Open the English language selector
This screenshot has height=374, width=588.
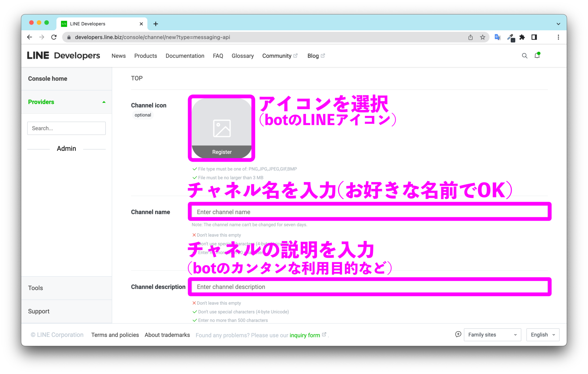pos(542,334)
